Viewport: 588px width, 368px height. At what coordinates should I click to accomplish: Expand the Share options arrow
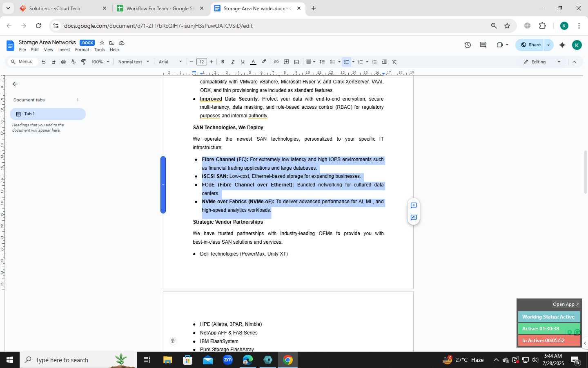548,45
